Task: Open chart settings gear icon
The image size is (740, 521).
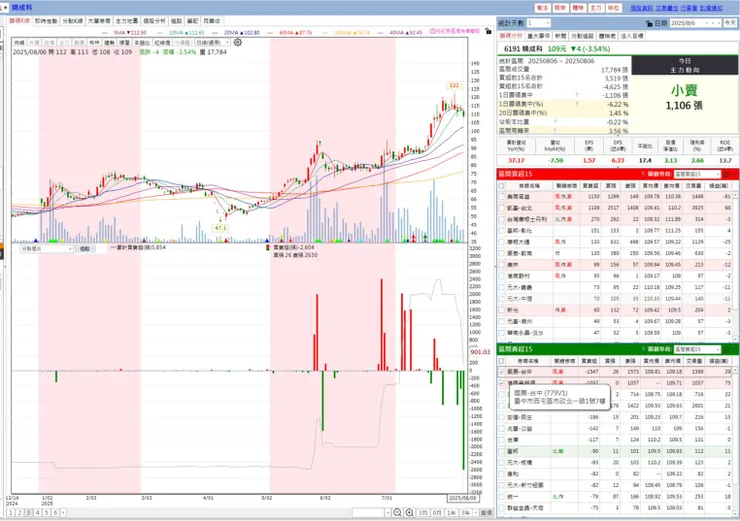Action: (x=238, y=42)
